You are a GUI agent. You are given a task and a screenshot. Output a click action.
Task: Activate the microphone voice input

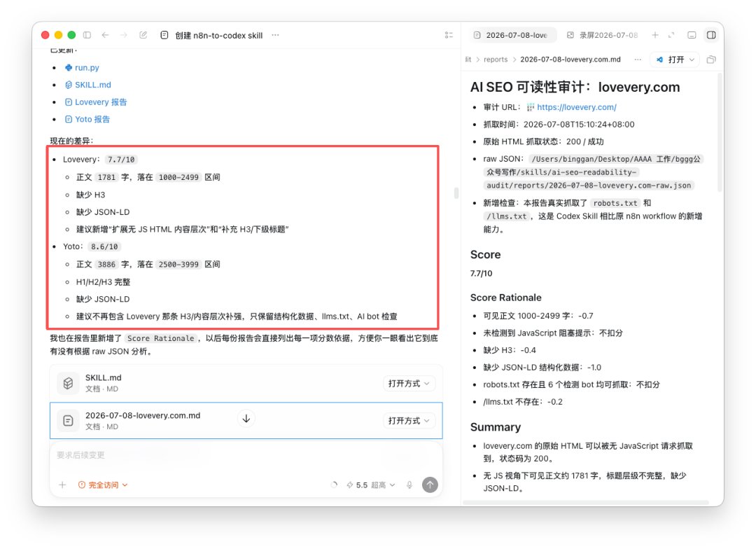click(409, 485)
